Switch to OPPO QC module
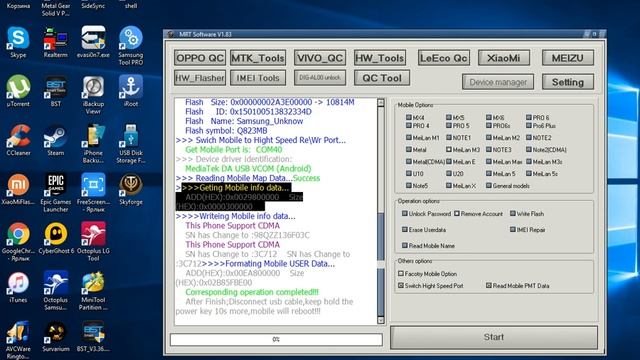This screenshot has height=360, width=640. coord(200,58)
